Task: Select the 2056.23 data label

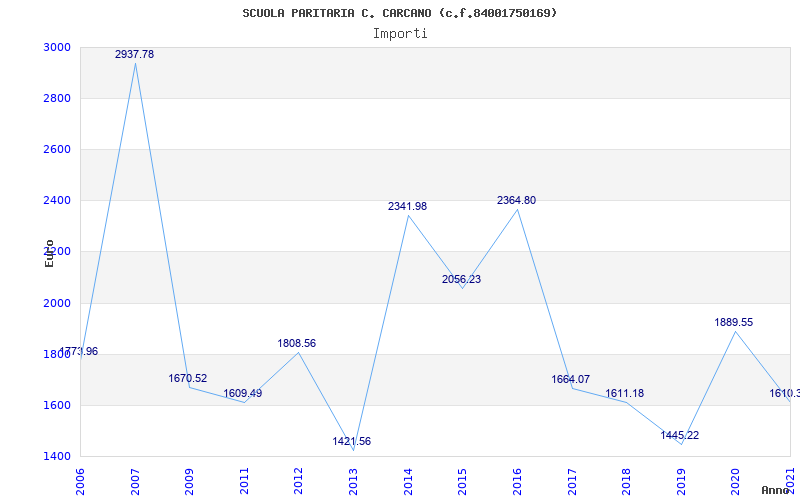Action: [461, 280]
